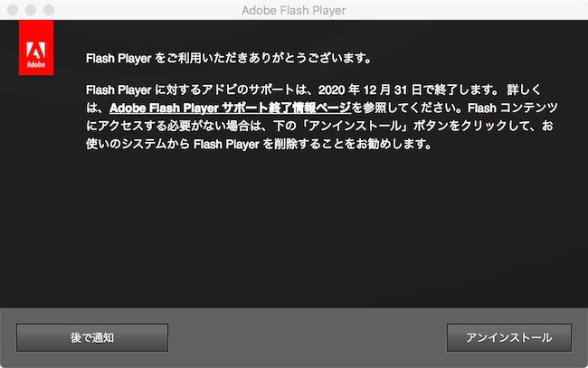Click the 後で通知 (Remind later) button
Image resolution: width=588 pixels, height=368 pixels.
(x=92, y=337)
